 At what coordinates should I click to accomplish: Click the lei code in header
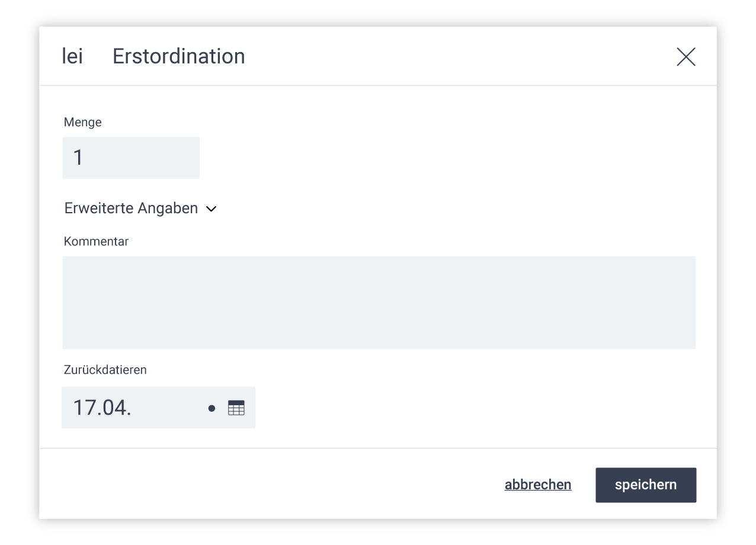(72, 56)
